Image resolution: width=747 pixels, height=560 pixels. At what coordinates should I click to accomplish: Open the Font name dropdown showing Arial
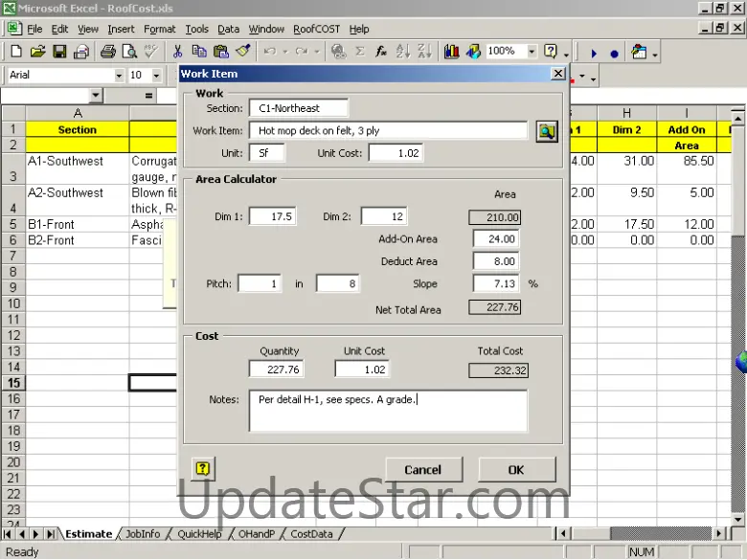pyautogui.click(x=119, y=76)
